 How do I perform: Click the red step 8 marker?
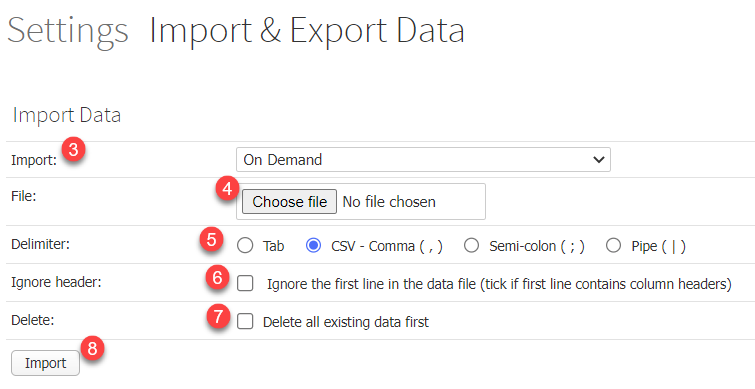click(92, 348)
